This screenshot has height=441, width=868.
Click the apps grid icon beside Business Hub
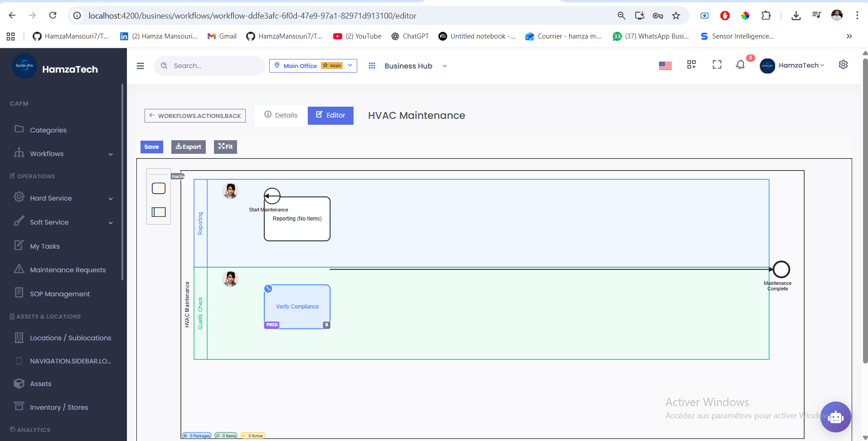(372, 66)
